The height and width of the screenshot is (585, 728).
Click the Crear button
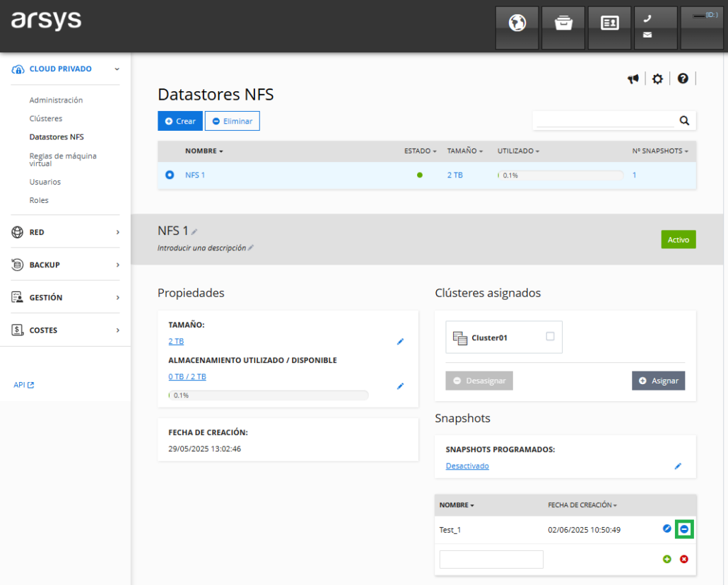coord(180,121)
